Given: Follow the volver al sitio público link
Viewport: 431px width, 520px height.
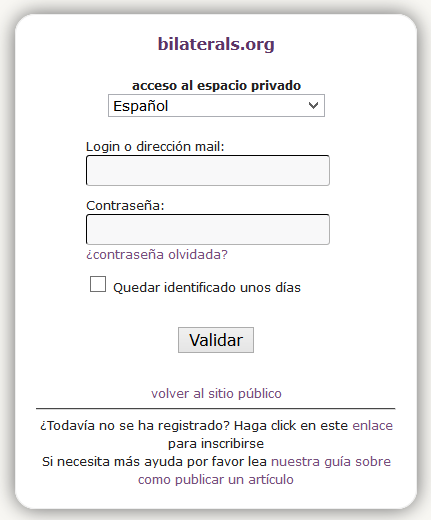Looking at the screenshot, I should (x=216, y=393).
